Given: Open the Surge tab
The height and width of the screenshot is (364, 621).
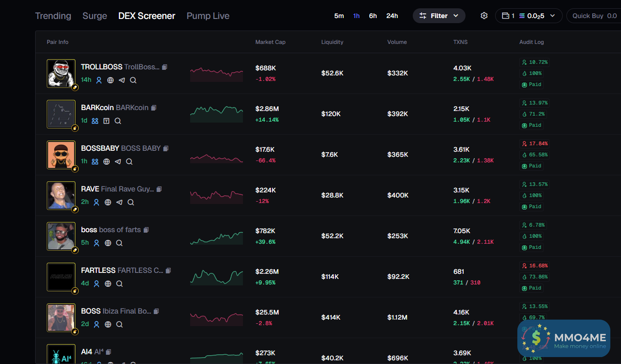Looking at the screenshot, I should pyautogui.click(x=95, y=16).
